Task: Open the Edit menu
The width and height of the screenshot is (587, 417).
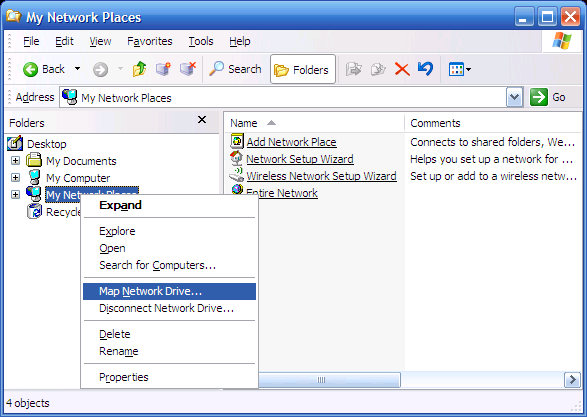Action: tap(64, 41)
